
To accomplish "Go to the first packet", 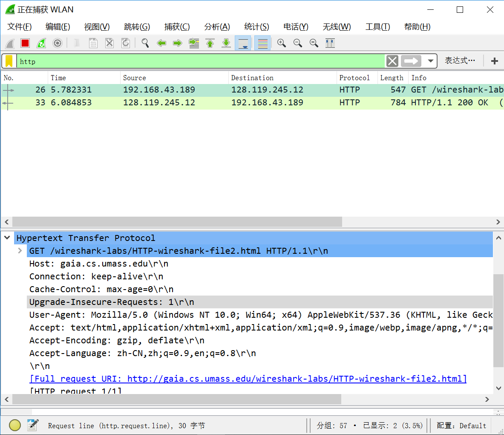I will (x=210, y=43).
